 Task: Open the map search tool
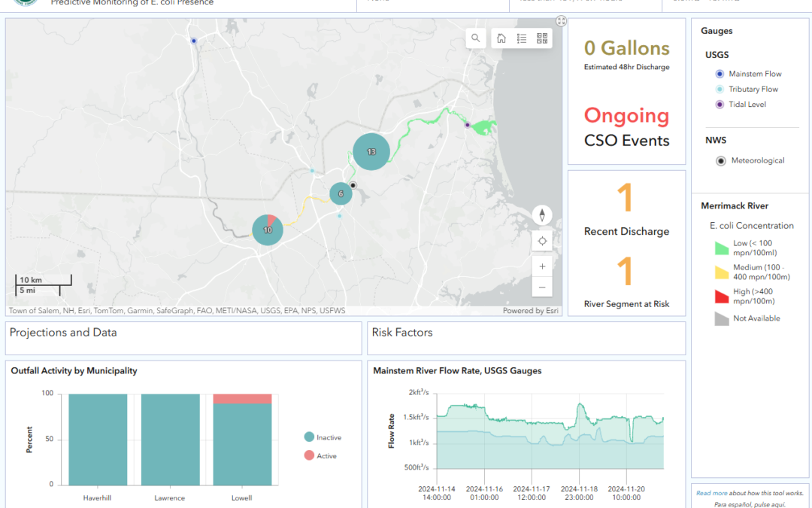point(475,38)
